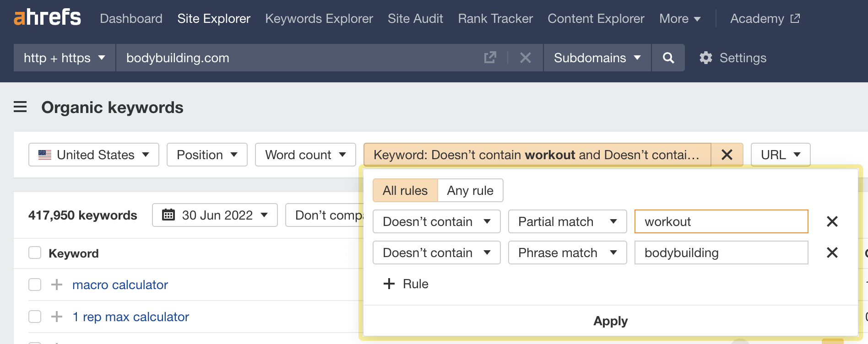The height and width of the screenshot is (344, 868).
Task: Select the All rules option
Action: coord(405,190)
